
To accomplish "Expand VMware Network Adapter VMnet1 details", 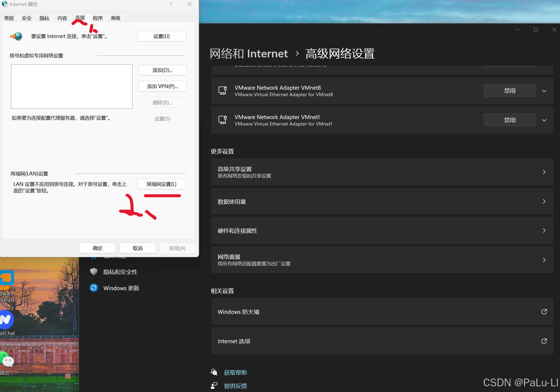I will click(544, 120).
